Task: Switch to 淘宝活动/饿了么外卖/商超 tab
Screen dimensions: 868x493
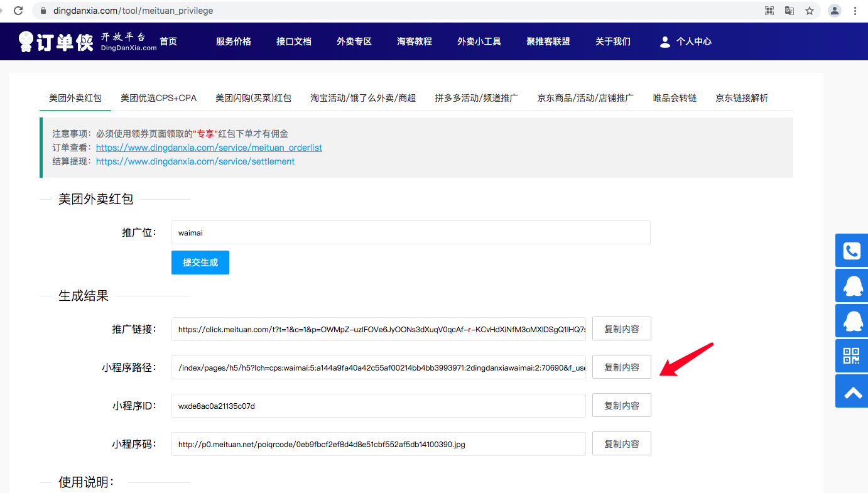Action: click(x=363, y=98)
